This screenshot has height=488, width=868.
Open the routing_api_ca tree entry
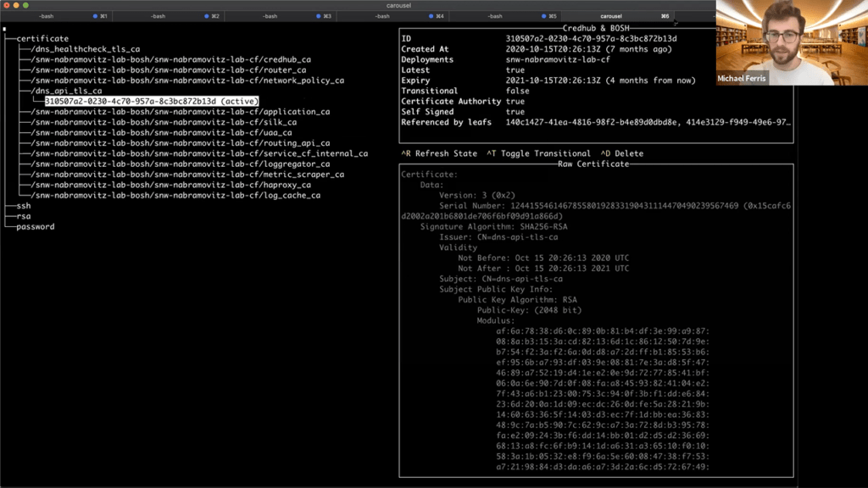pyautogui.click(x=181, y=143)
